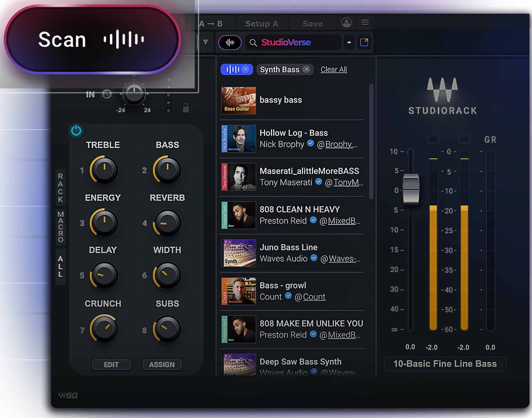Toggle the input phase invert button
The image size is (532, 418).
point(107,94)
